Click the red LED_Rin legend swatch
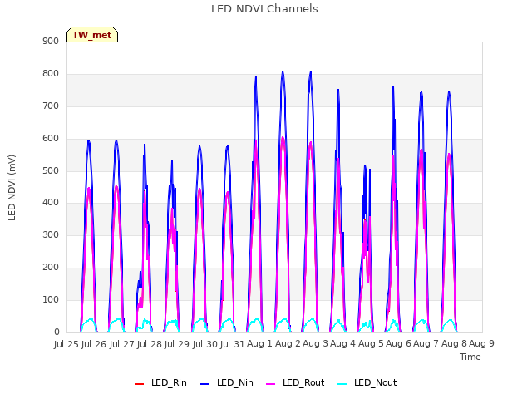The image size is (532, 399). click(x=139, y=384)
